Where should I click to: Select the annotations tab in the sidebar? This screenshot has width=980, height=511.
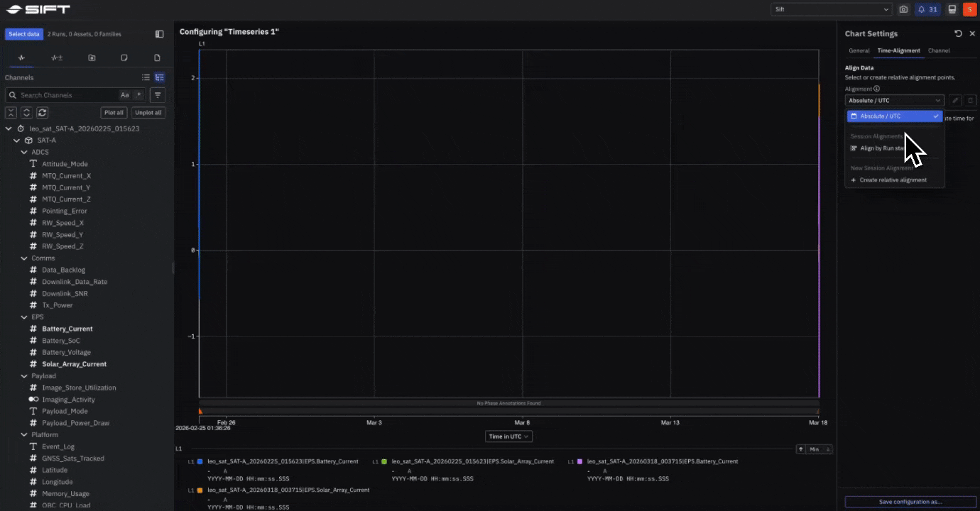coord(124,57)
